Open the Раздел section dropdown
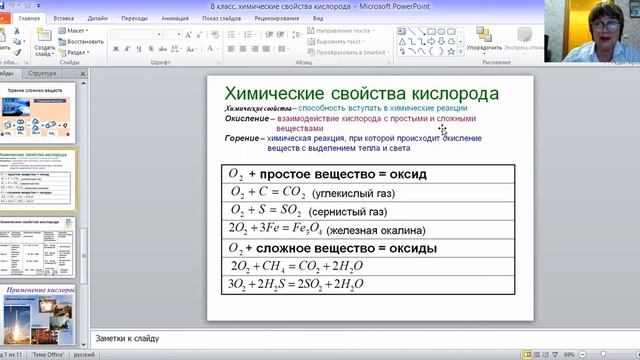The width and height of the screenshot is (640, 360). click(x=74, y=52)
